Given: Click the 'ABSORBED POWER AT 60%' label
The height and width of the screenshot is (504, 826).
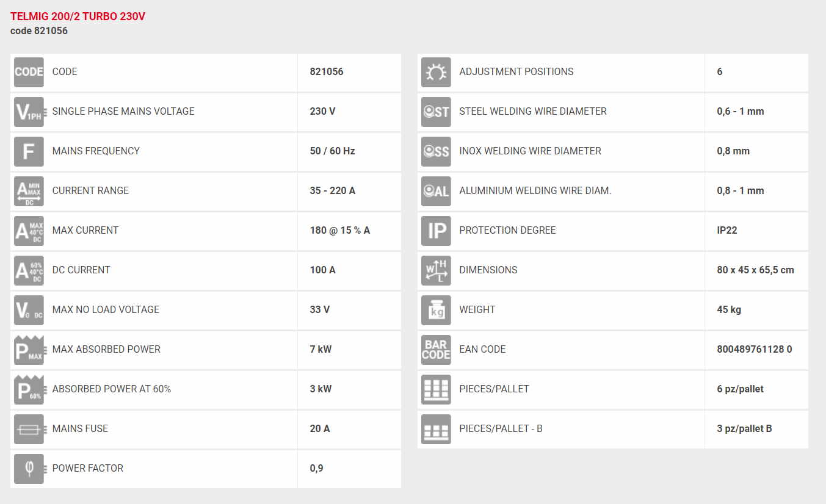Looking at the screenshot, I should (112, 389).
